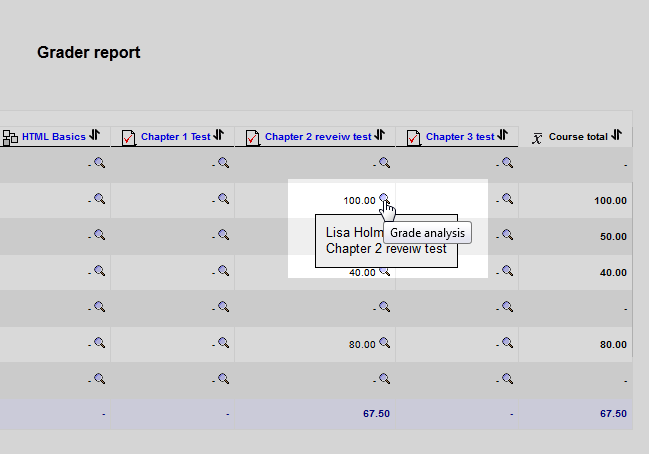This screenshot has width=649, height=454.
Task: Open Grade analysis beside the 100.00 Chapter 2 grade
Action: [384, 198]
